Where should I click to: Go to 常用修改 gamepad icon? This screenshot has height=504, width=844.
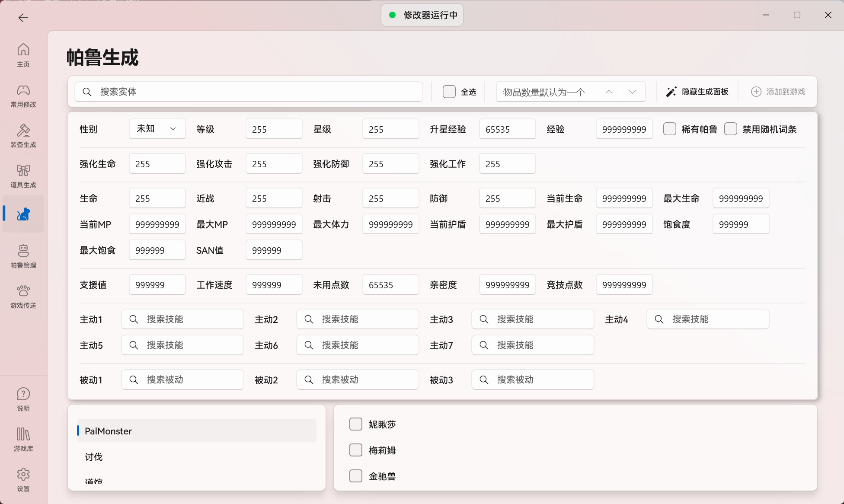point(23,96)
